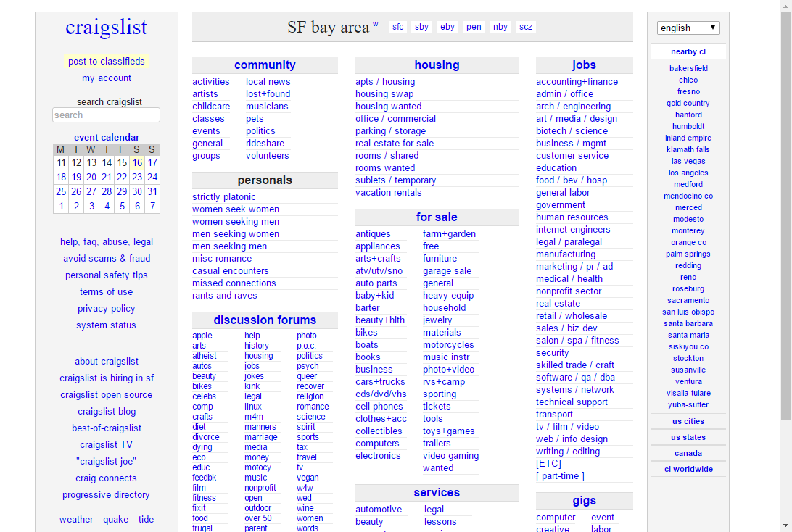Open the craigslist logo link
This screenshot has height=532, width=792.
[106, 27]
